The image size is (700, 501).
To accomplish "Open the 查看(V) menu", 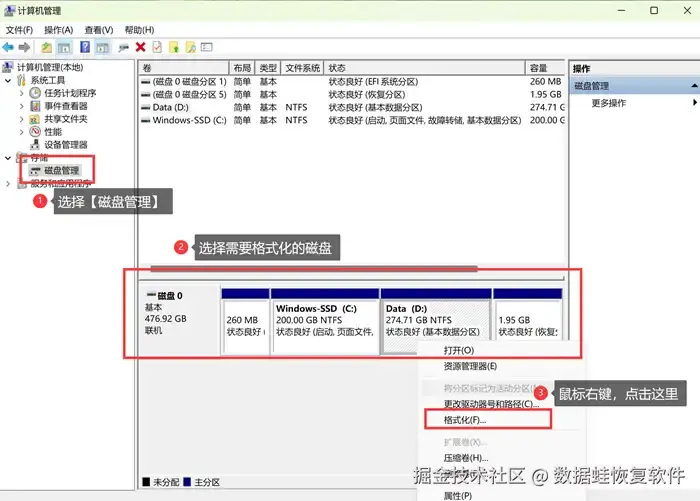I will click(x=99, y=30).
